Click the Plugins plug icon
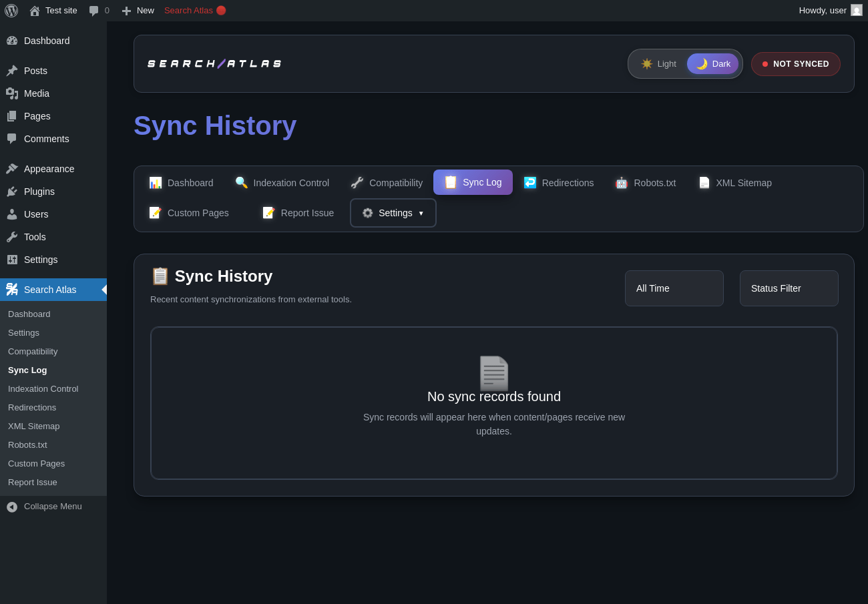Image resolution: width=868 pixels, height=604 pixels. 12,192
